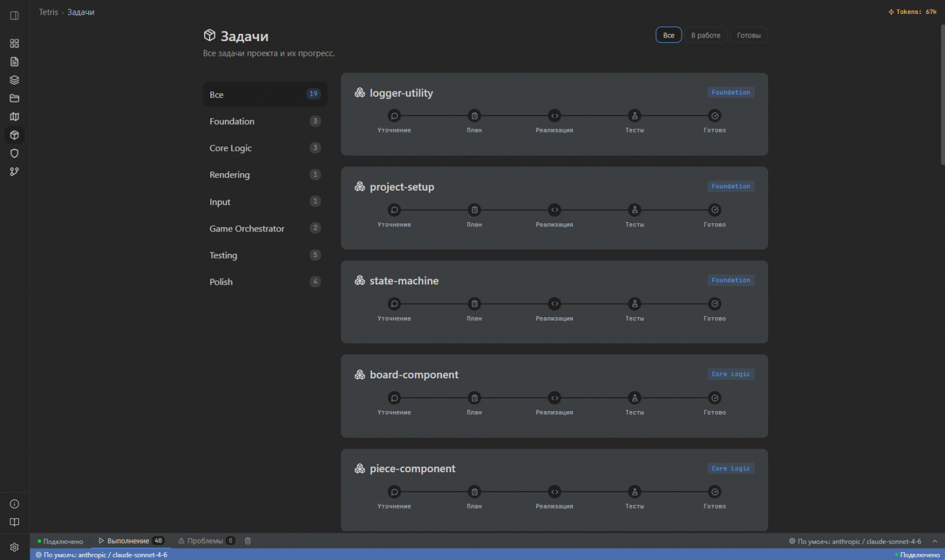Click the Tetris breadcrumb link
This screenshot has width=945, height=560.
coord(48,12)
